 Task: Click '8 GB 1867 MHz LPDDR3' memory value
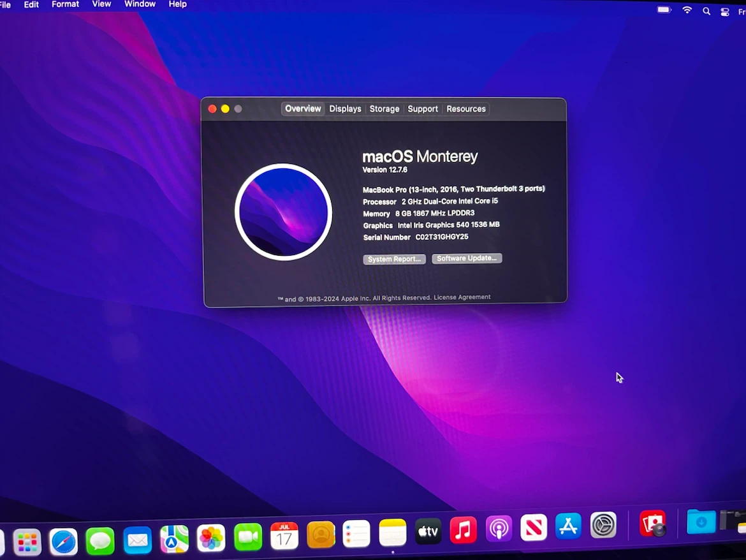[435, 213]
